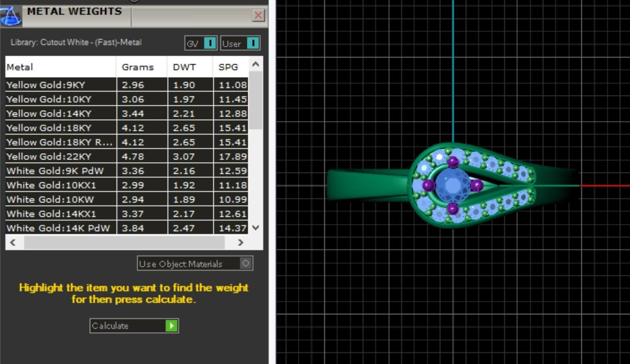The image size is (630, 364).
Task: Click the 3.06 grams value
Action: [133, 99]
